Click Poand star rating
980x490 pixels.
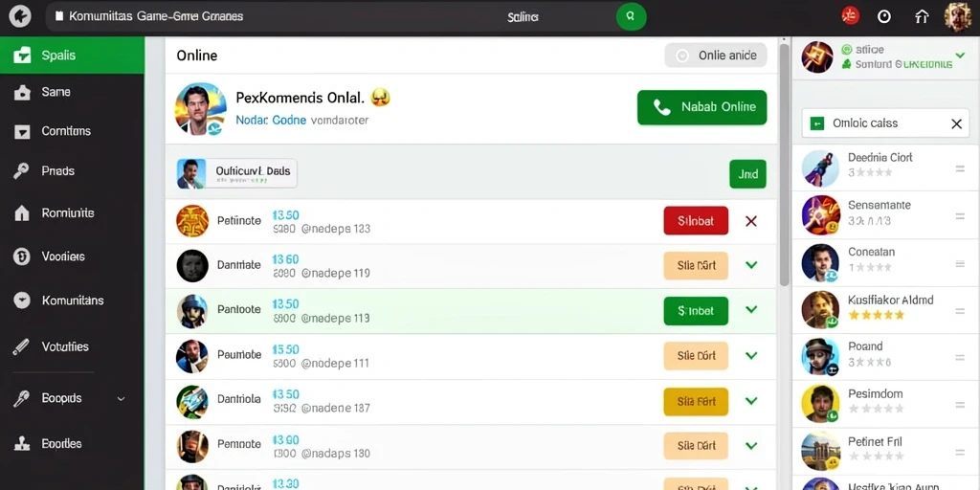click(x=870, y=362)
